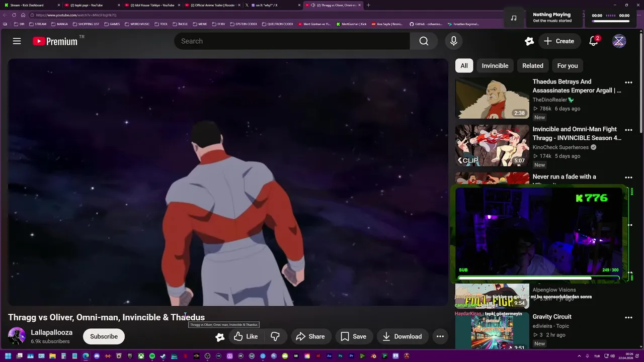Select the Invincible filter chip
This screenshot has height=362, width=644.
tap(495, 66)
